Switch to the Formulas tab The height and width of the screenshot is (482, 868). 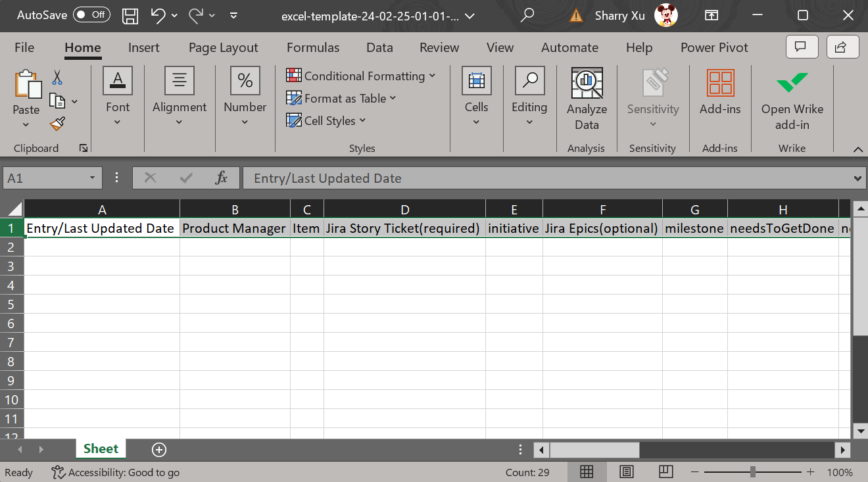(x=313, y=47)
